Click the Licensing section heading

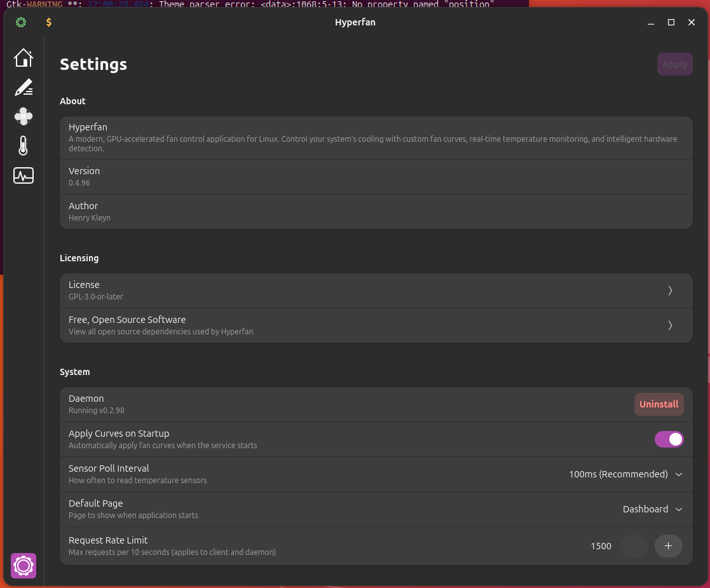click(79, 258)
